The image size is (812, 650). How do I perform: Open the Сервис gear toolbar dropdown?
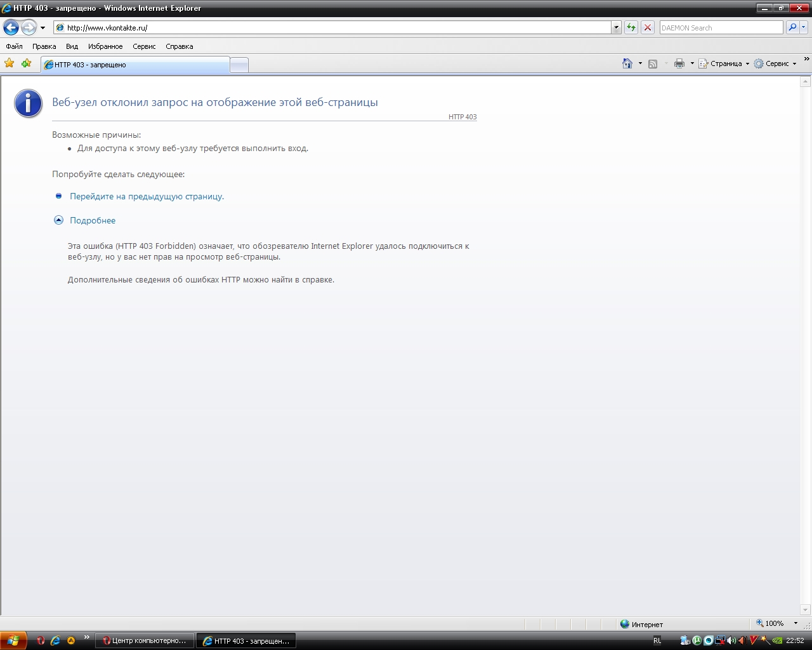(x=775, y=63)
